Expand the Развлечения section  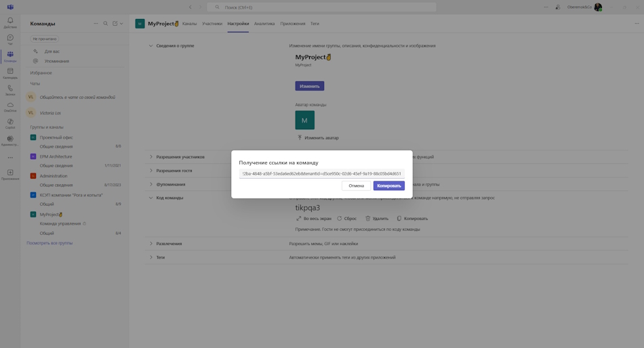click(150, 244)
